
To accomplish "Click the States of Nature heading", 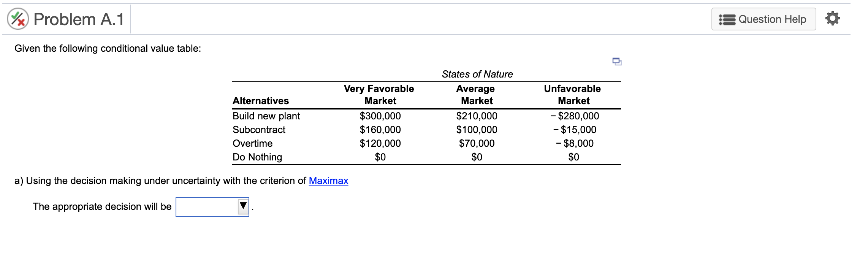I will coord(477,74).
